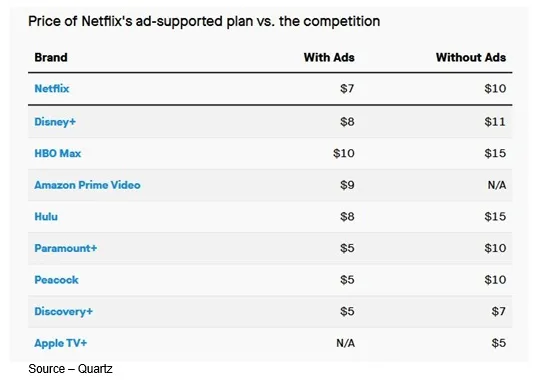The image size is (554, 382).
Task: Select the chart title text
Action: (204, 21)
